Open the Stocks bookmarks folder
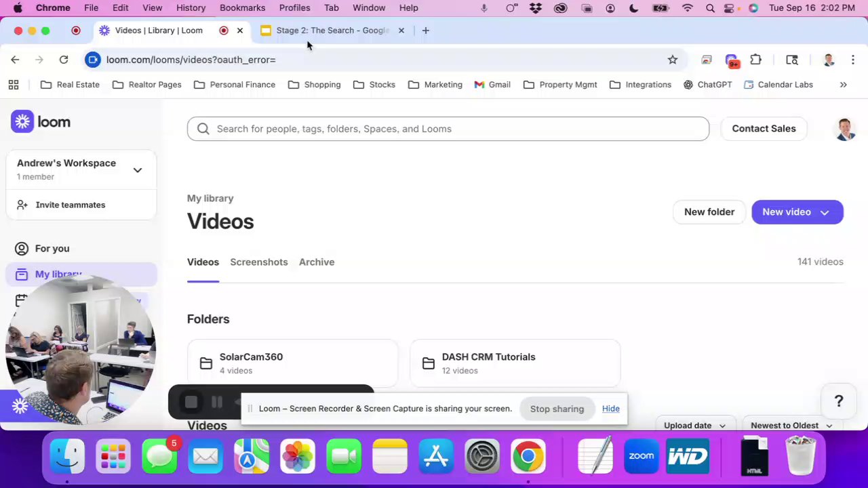 coord(374,85)
